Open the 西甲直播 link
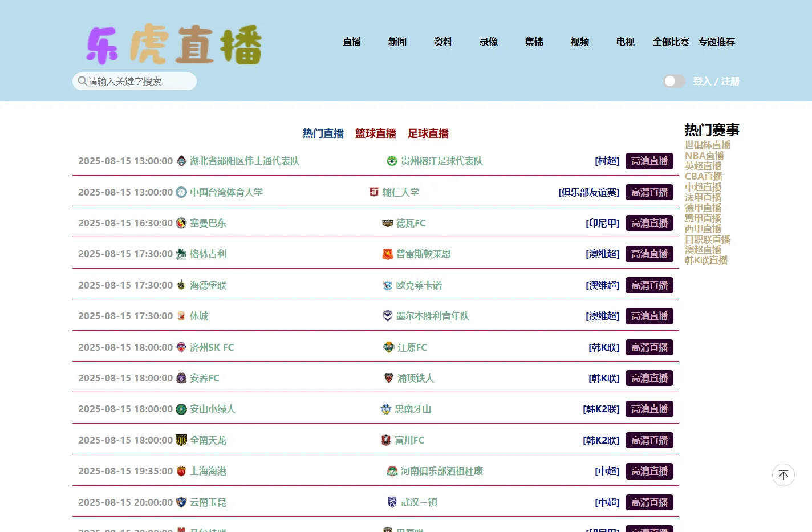The height and width of the screenshot is (532, 812). pos(703,229)
